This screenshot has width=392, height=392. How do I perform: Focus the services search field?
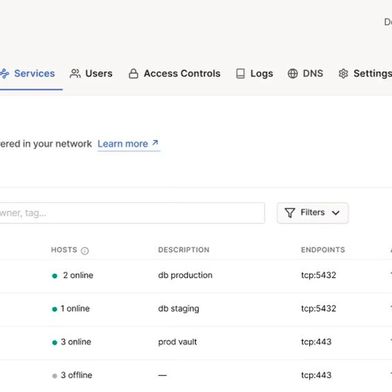click(132, 213)
